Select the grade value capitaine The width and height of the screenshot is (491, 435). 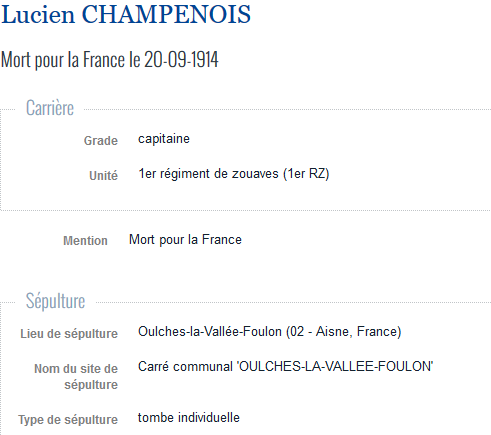coord(164,139)
